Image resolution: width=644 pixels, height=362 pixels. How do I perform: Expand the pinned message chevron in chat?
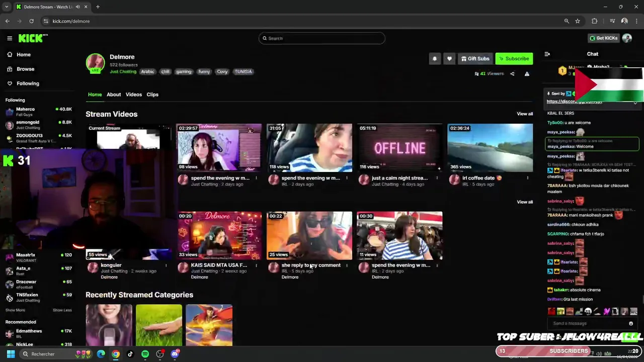point(635,103)
